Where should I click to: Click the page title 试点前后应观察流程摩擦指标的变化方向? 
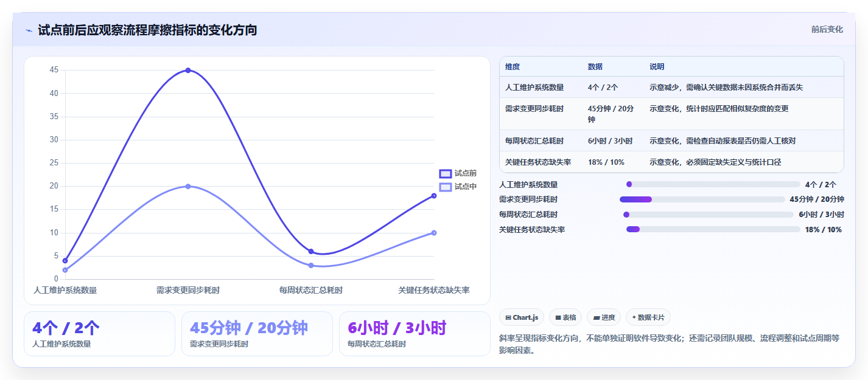click(x=147, y=30)
